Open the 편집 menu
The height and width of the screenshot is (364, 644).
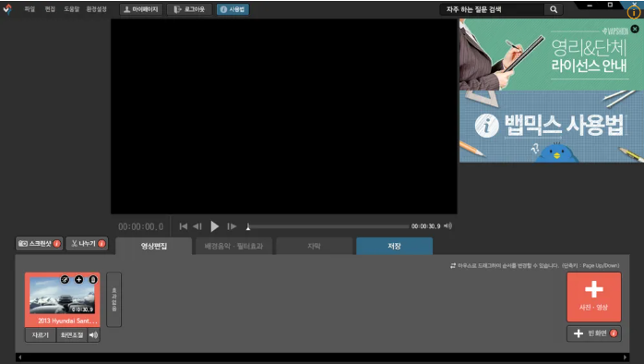(50, 9)
